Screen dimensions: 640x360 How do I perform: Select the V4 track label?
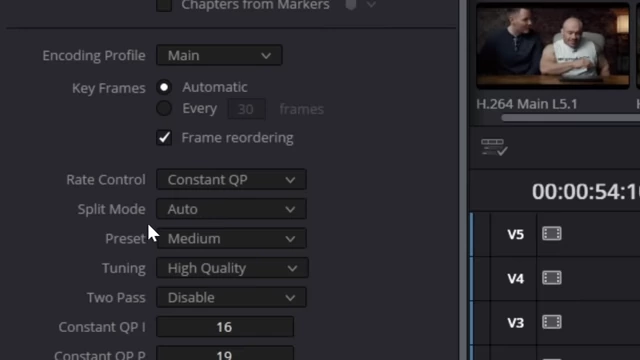tap(516, 279)
